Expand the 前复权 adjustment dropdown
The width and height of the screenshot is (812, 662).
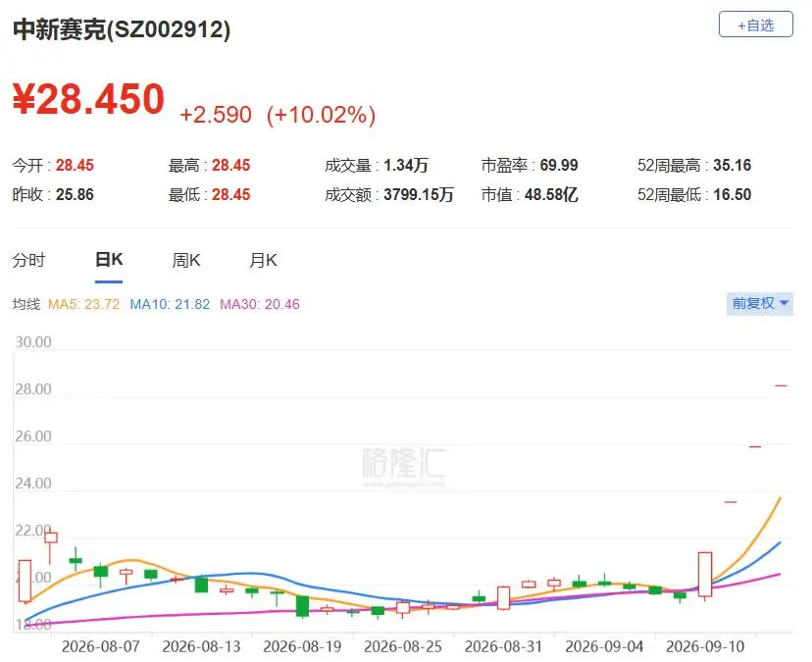pos(760,303)
